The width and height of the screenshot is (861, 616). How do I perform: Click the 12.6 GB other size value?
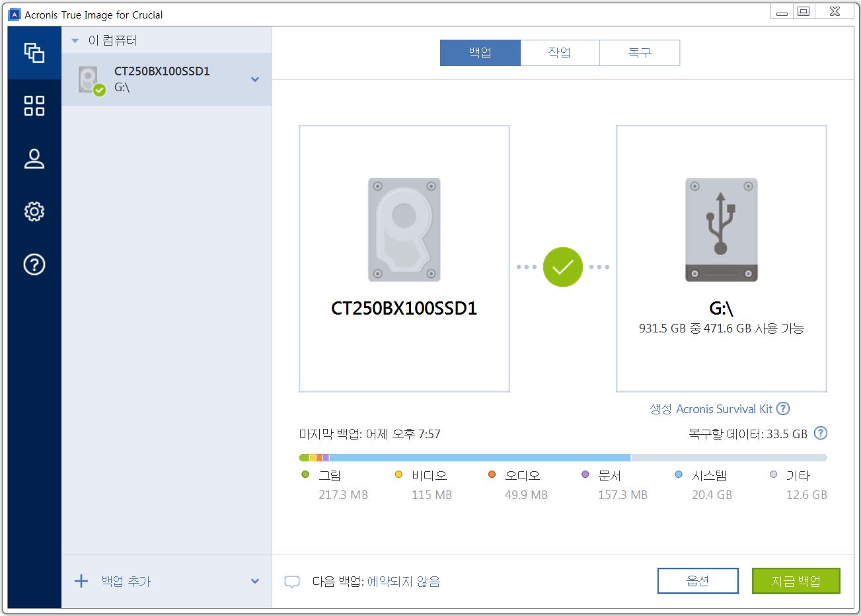point(806,494)
